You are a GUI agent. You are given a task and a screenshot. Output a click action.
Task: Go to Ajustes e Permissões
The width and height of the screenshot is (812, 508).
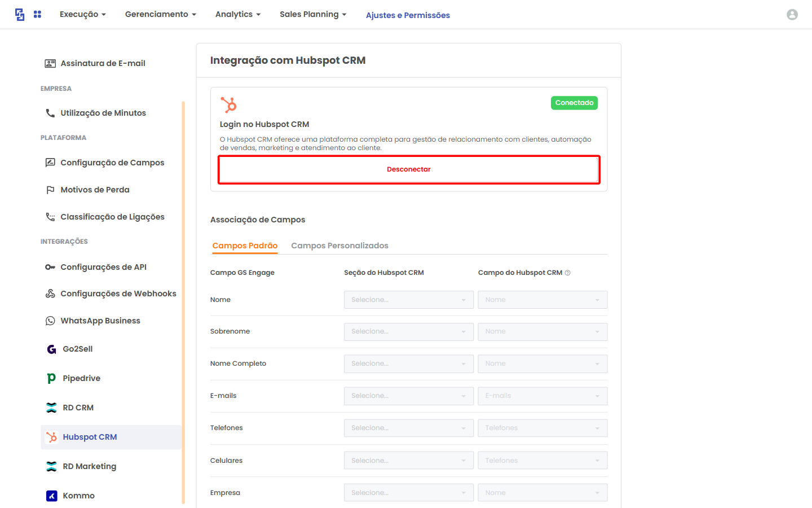tap(408, 15)
